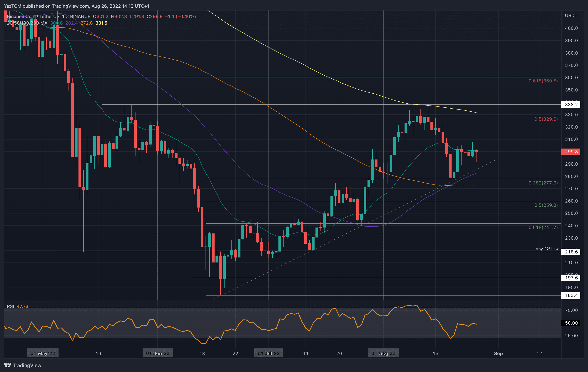
Task: Select the 01 Aug '22 date marker
Action: click(x=383, y=353)
